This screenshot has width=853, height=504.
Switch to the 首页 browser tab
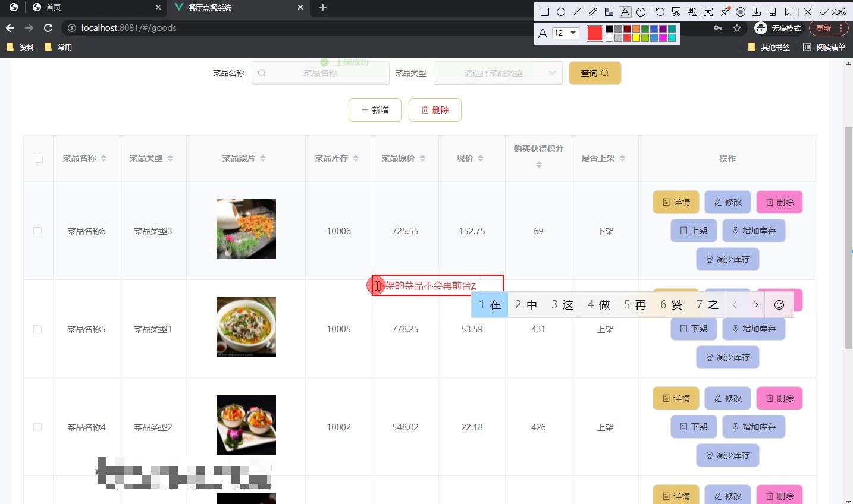click(96, 7)
